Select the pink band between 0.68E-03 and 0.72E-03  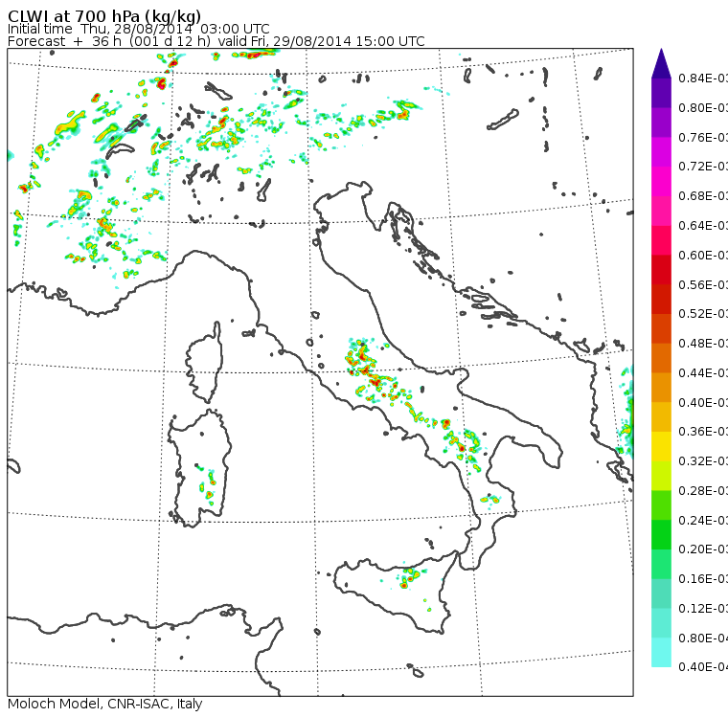tap(661, 182)
